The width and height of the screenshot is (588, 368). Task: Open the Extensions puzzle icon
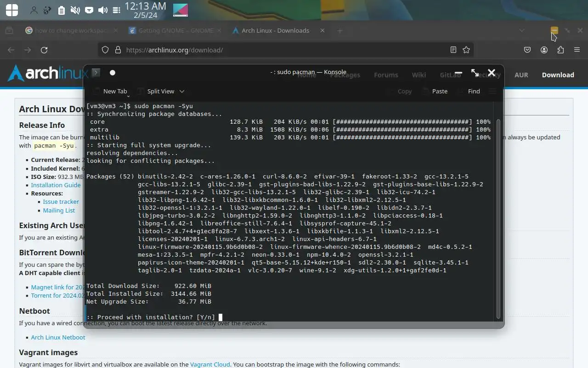(x=560, y=50)
